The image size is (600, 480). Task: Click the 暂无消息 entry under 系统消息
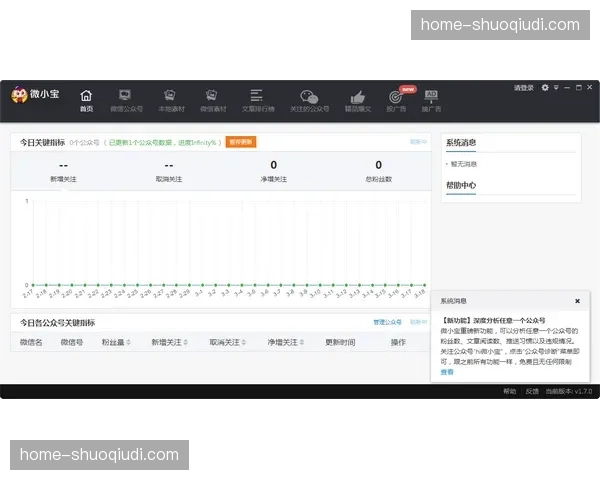coord(463,164)
